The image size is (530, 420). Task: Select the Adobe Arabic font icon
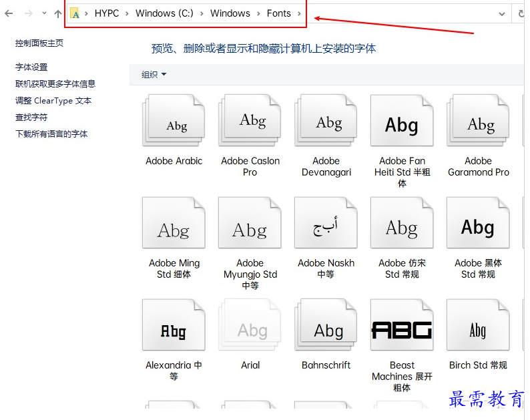pos(174,120)
